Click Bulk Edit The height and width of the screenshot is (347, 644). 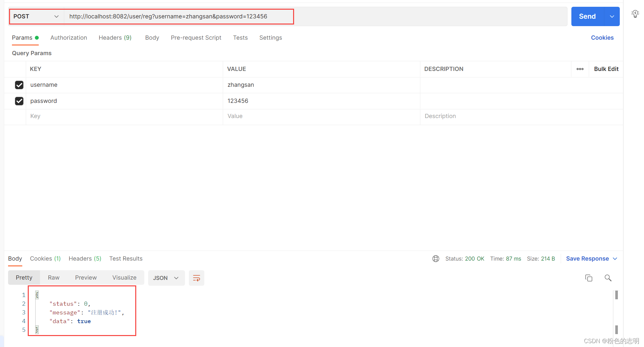click(x=606, y=69)
